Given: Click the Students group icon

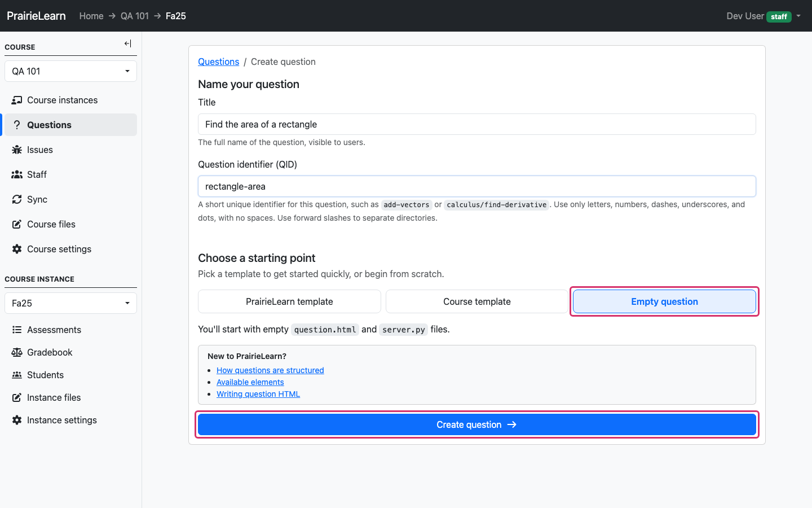Looking at the screenshot, I should point(17,375).
